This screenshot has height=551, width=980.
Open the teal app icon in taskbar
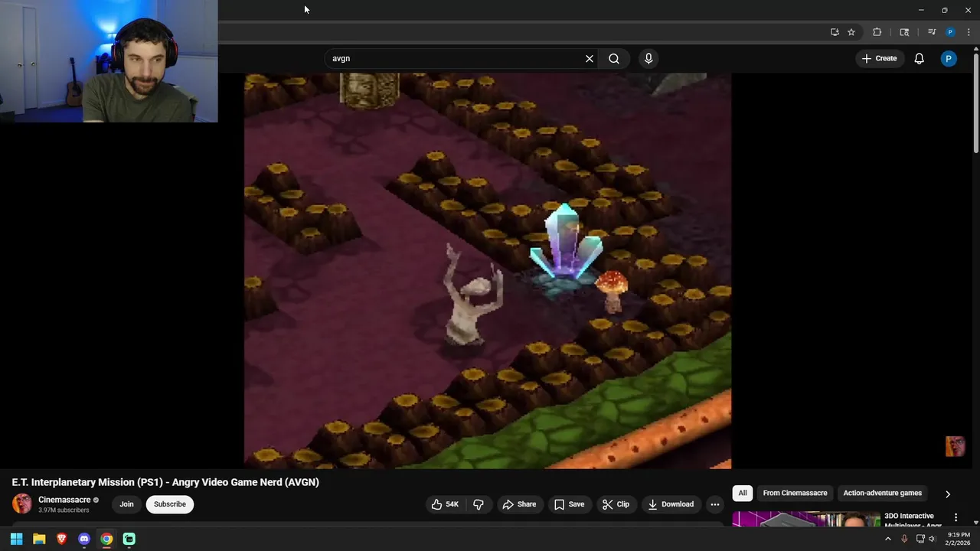[x=129, y=539]
